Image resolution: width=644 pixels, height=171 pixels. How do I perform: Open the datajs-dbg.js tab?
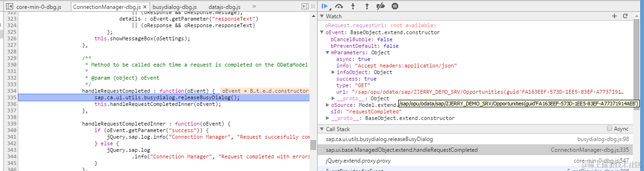[x=224, y=7]
